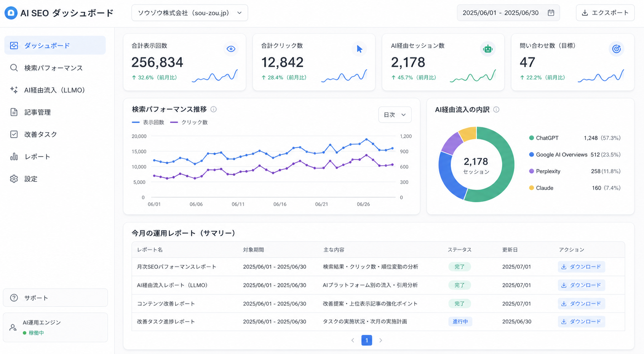Click the AI運用エンジン status panel
The height and width of the screenshot is (354, 644).
point(55,327)
